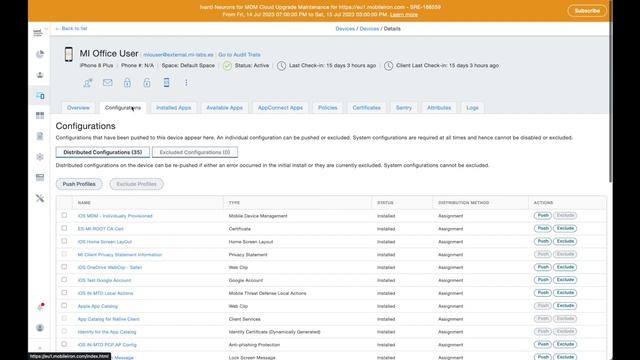Click the send message envelope icon

(107, 83)
